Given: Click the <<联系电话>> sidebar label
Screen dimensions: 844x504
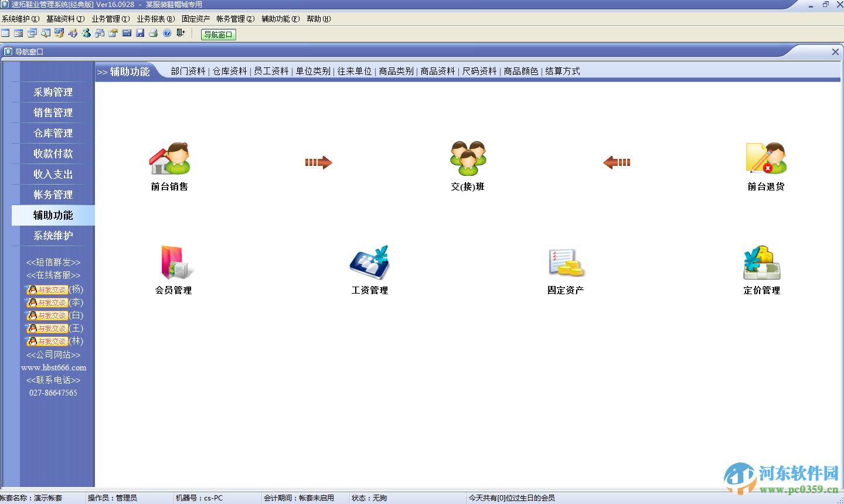Looking at the screenshot, I should [x=53, y=380].
